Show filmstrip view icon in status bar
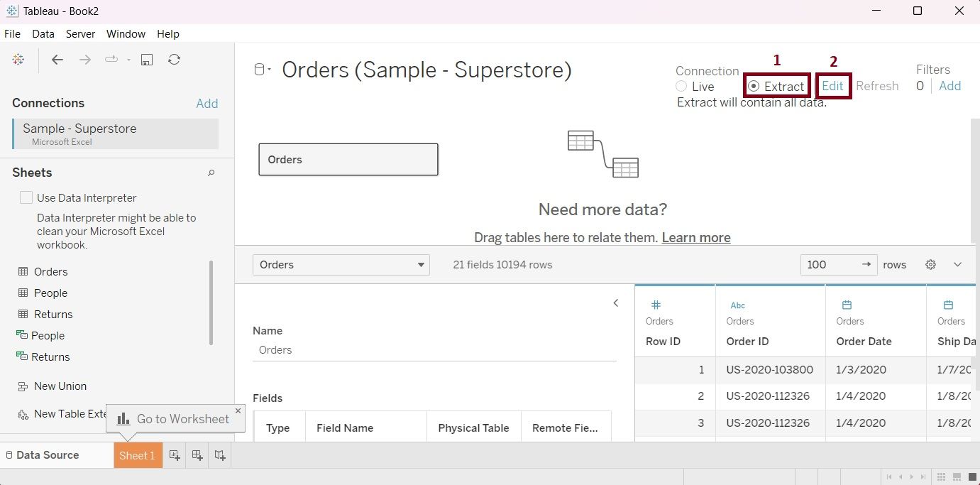This screenshot has height=485, width=980. point(956,476)
